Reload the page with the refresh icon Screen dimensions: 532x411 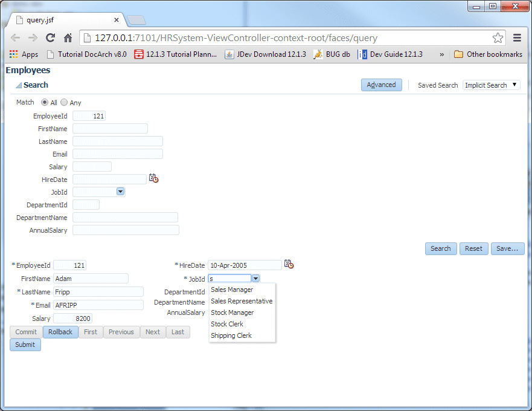click(x=51, y=37)
